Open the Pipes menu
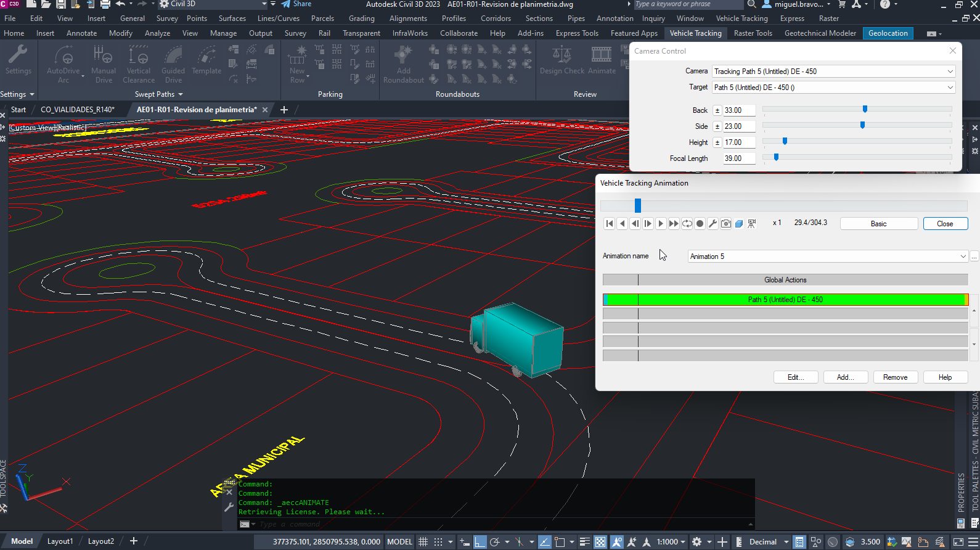The height and width of the screenshot is (550, 980). (x=576, y=18)
